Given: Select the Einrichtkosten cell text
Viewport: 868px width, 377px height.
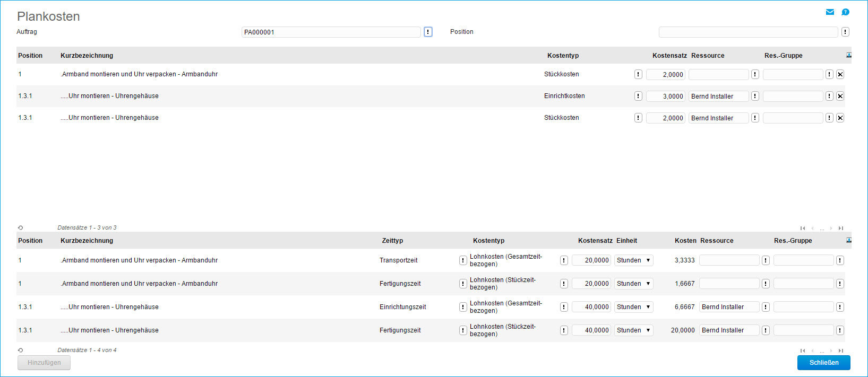Looking at the screenshot, I should point(564,96).
